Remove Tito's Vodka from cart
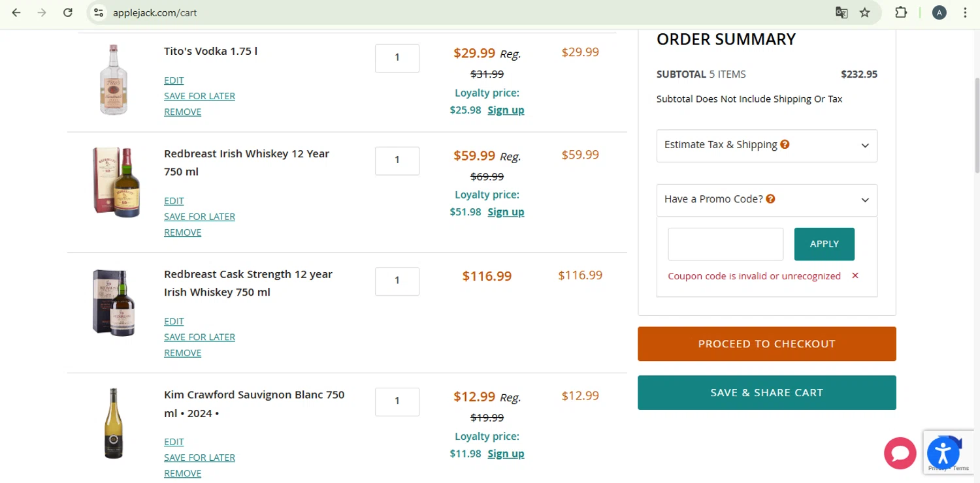 click(182, 112)
